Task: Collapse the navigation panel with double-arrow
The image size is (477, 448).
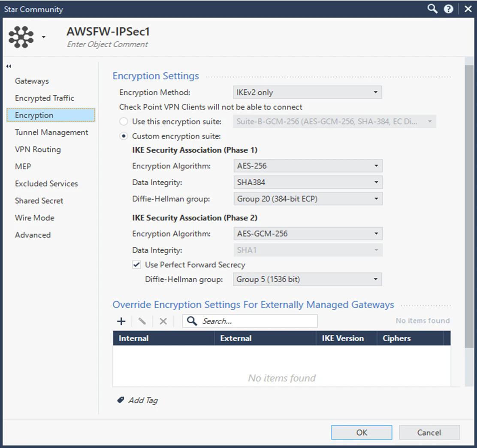Action: [9, 66]
